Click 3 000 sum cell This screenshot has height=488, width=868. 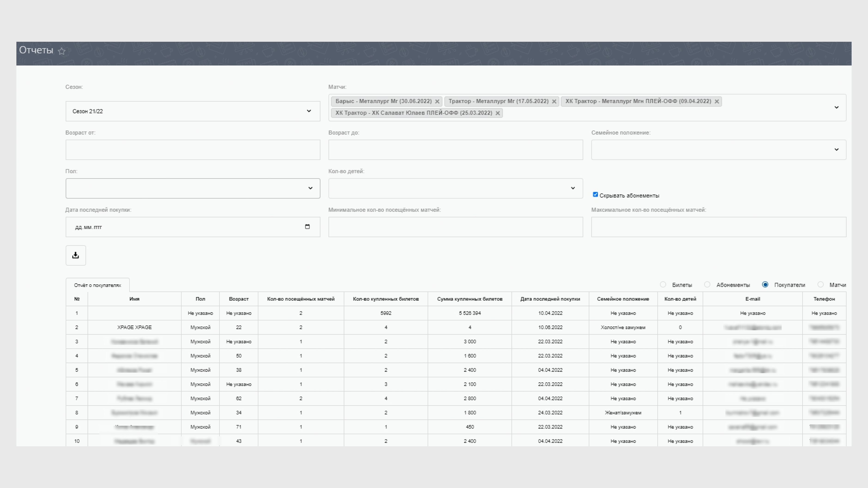pyautogui.click(x=470, y=341)
